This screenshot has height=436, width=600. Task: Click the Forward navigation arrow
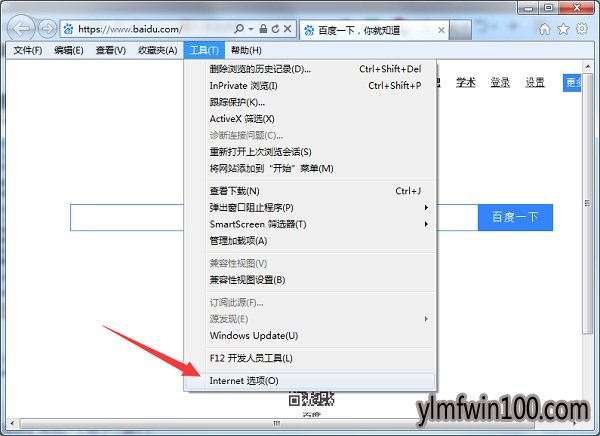(x=47, y=29)
